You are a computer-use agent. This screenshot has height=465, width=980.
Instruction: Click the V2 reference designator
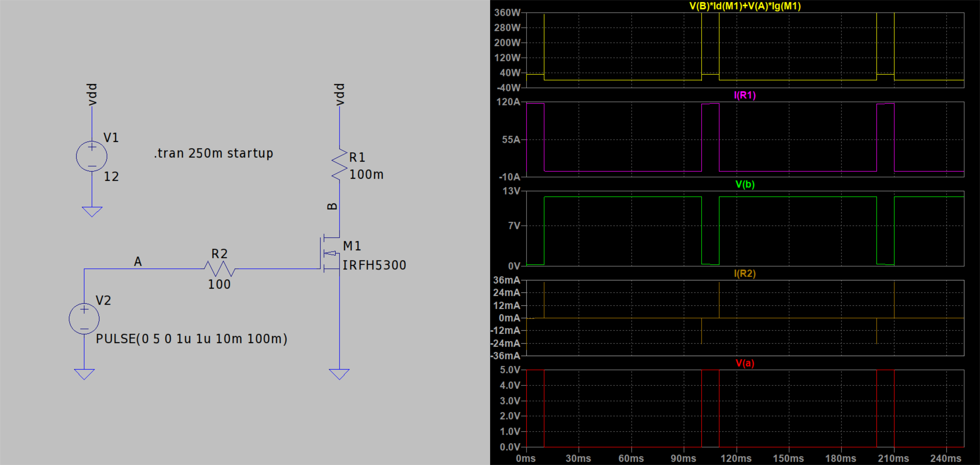[x=103, y=300]
